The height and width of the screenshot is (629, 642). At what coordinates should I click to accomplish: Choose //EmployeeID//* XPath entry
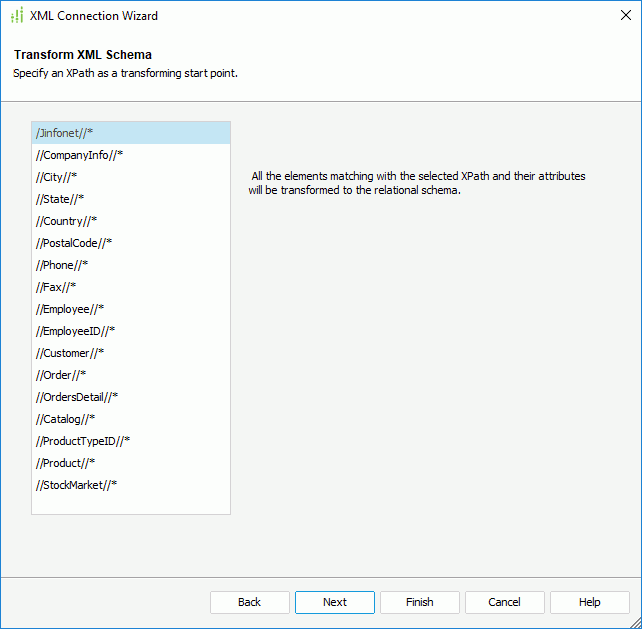tap(76, 331)
